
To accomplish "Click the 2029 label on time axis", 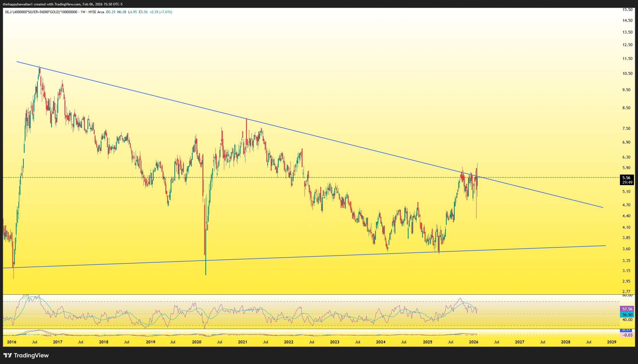I will [612, 342].
